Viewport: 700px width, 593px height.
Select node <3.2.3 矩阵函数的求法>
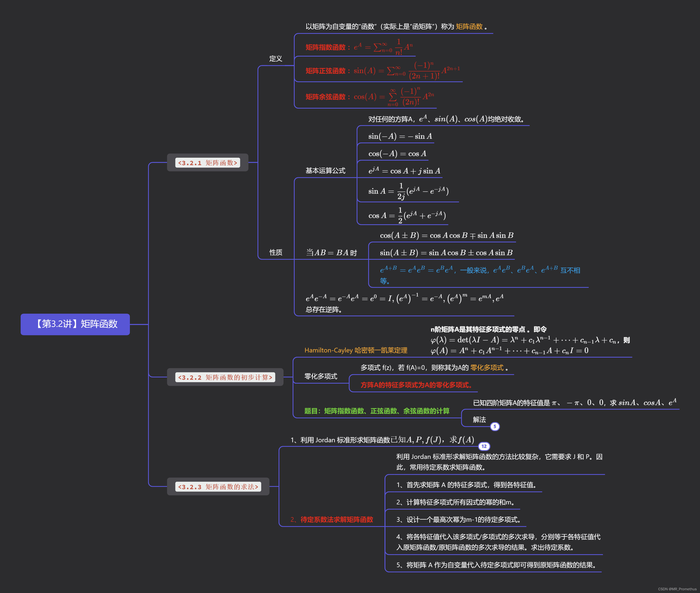(218, 486)
